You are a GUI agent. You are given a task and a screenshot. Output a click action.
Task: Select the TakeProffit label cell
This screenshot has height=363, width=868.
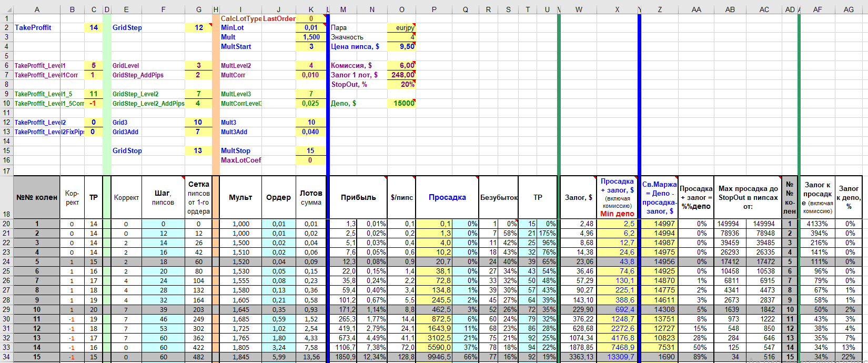point(37,27)
